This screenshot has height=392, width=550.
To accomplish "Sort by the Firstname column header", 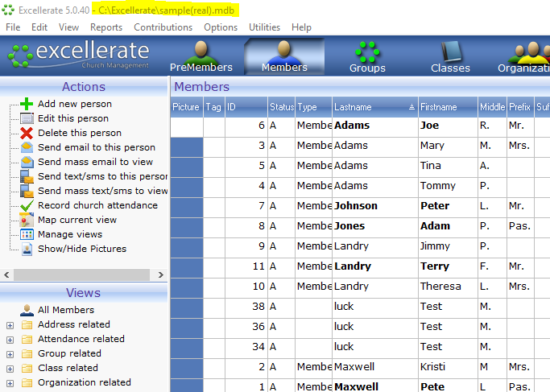I will 448,107.
